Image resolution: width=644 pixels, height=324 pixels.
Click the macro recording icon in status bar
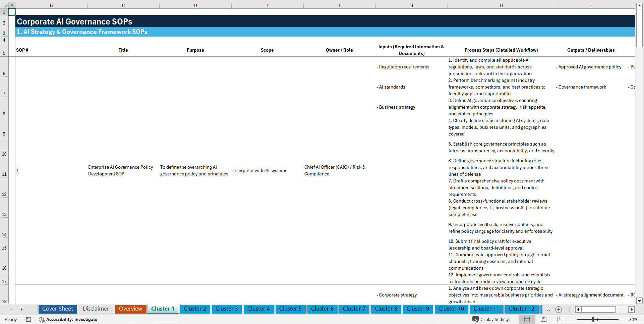[28, 319]
